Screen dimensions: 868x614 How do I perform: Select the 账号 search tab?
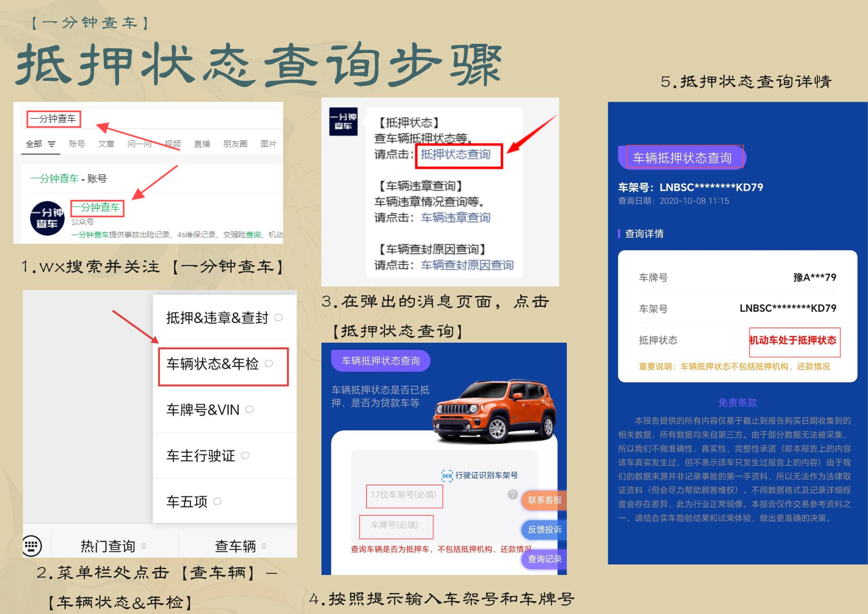click(77, 144)
